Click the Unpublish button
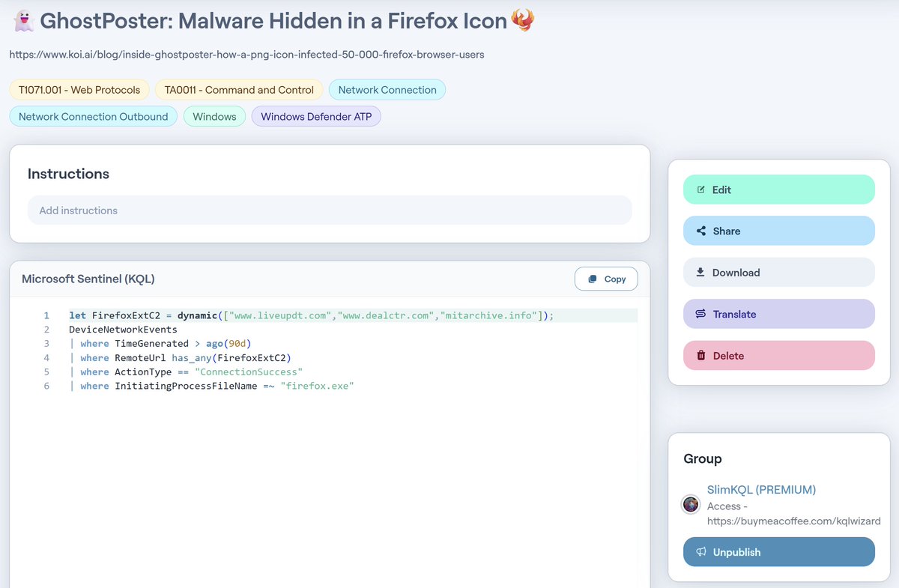Viewport: 899px width, 588px height. click(778, 551)
